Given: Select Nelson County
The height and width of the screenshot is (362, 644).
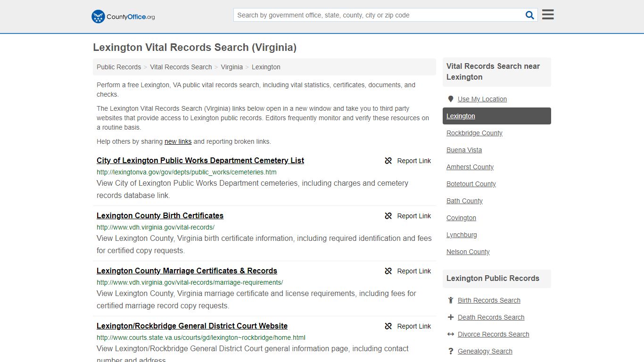Looking at the screenshot, I should (x=468, y=252).
